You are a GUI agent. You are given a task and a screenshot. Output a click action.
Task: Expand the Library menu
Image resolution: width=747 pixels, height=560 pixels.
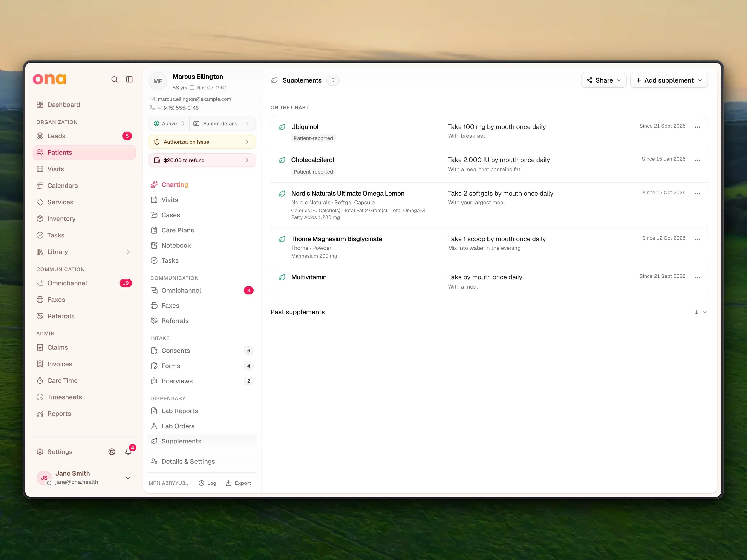pos(84,252)
